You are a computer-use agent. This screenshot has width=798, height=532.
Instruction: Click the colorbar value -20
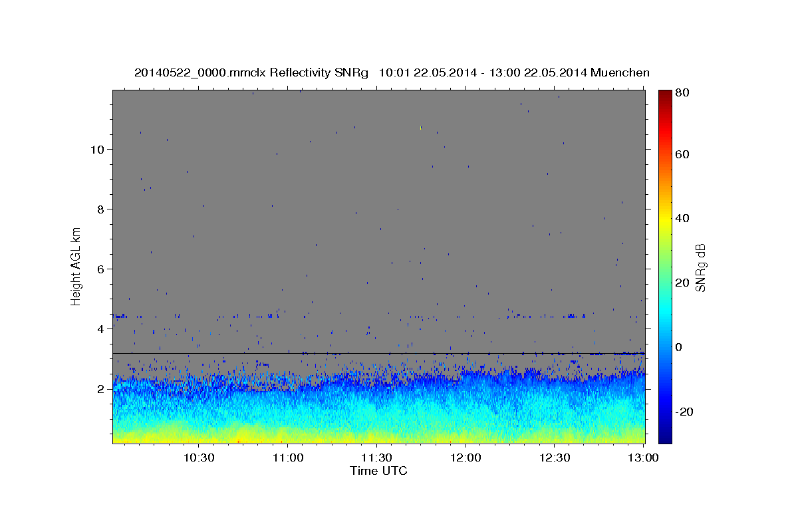coord(686,412)
